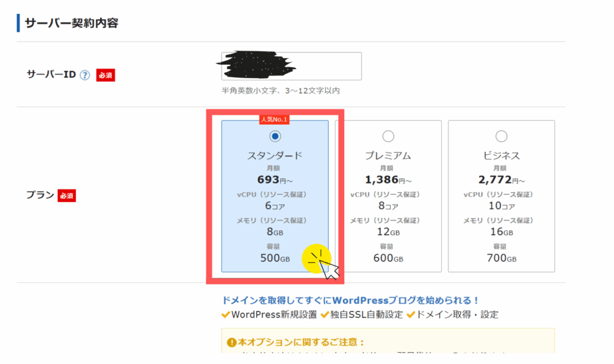
Task: Click the checkmark beside ドメイン取得・設定
Action: [410, 314]
